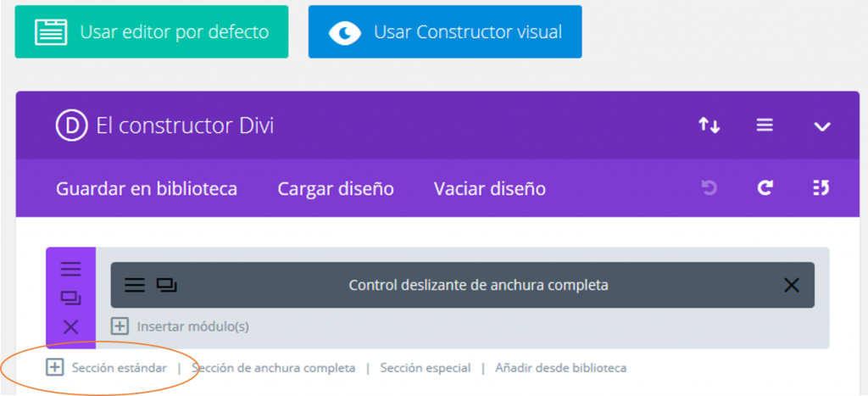Open the builder settings hamburger icon
Screen dimensions: 868x396
pyautogui.click(x=765, y=125)
